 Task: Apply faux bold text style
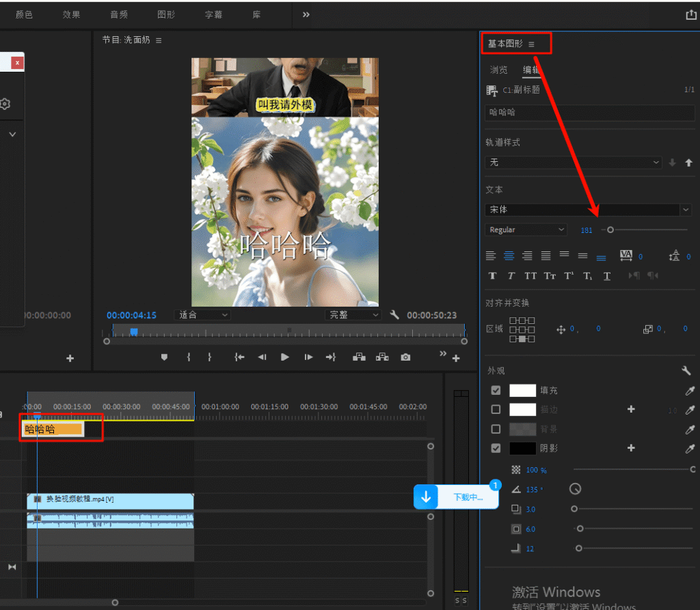pos(492,276)
